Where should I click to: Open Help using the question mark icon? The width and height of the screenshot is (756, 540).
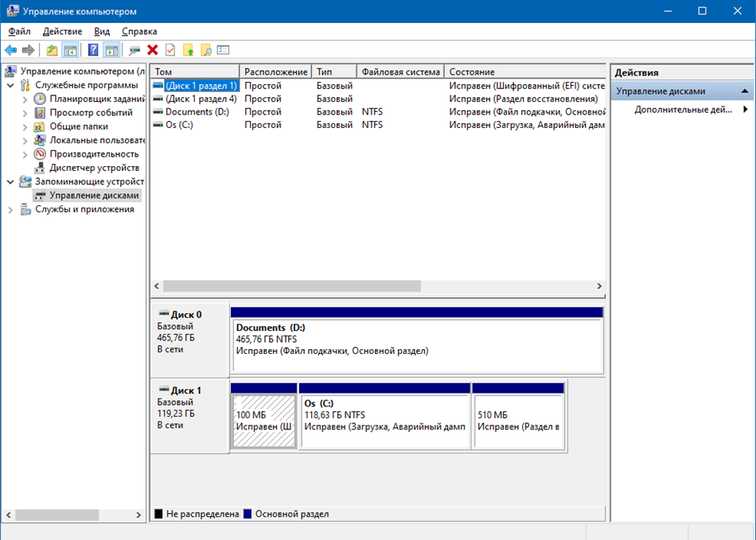[93, 50]
